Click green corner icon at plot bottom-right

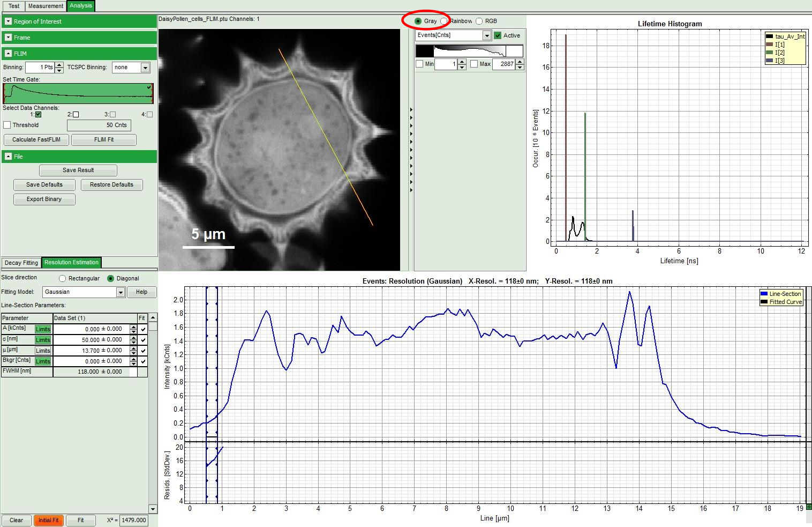coord(808,507)
